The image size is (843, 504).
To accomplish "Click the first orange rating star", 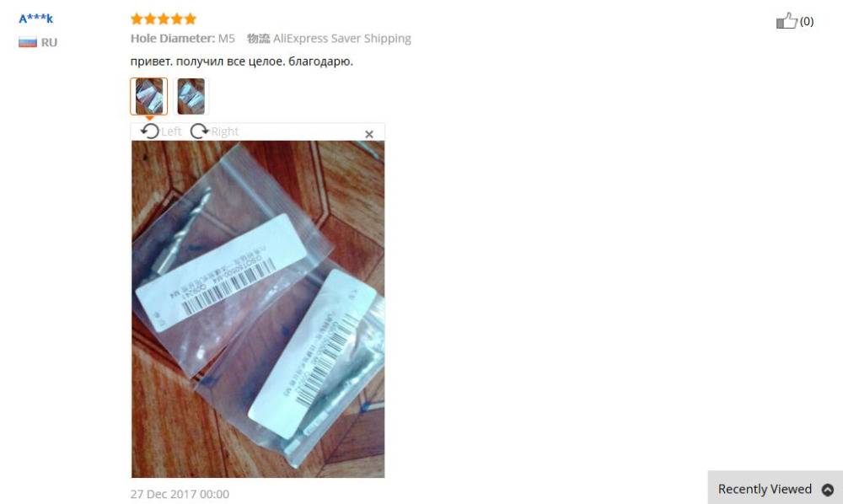I will [137, 19].
